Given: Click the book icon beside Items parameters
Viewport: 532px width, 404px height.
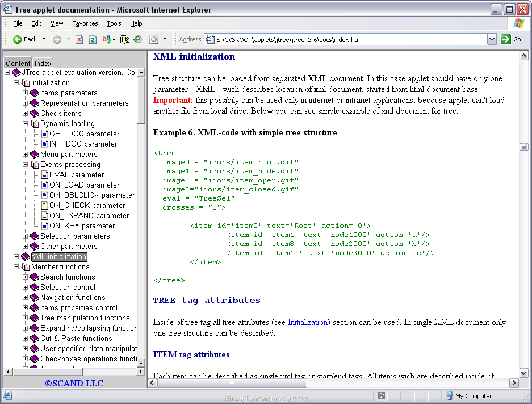Looking at the screenshot, I should pyautogui.click(x=35, y=93).
